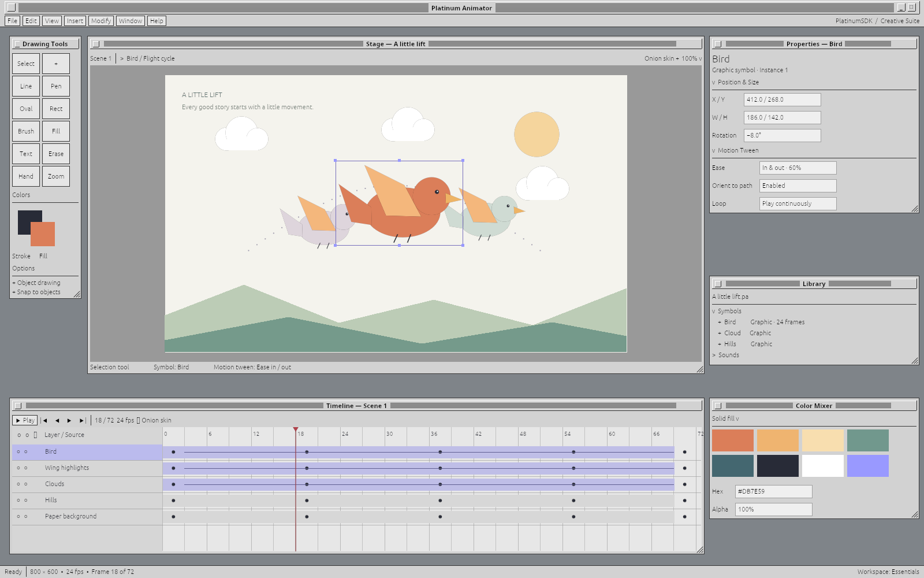This screenshot has width=924, height=578.
Task: Click the Play button in Timeline
Action: pyautogui.click(x=25, y=420)
